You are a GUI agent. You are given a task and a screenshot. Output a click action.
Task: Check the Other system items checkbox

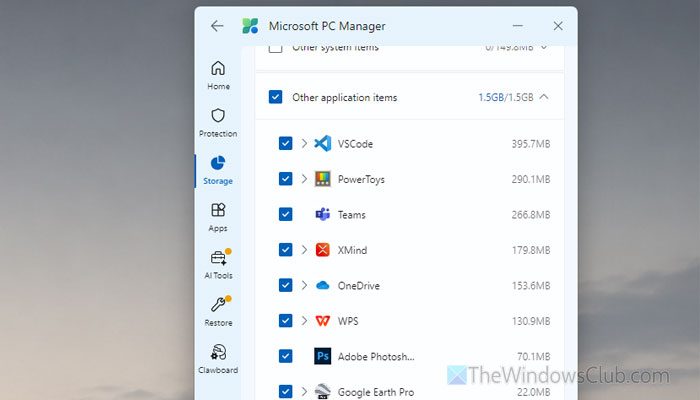pyautogui.click(x=275, y=48)
